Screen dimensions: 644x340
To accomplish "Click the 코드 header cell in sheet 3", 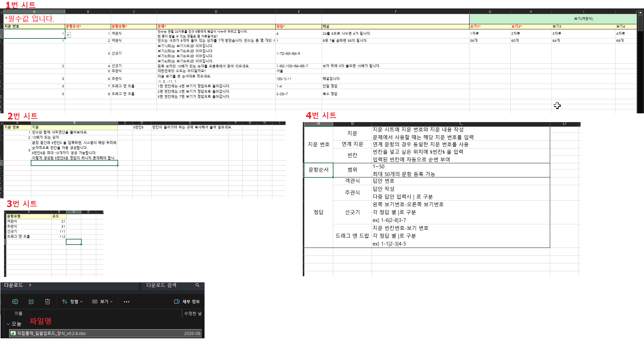I will pos(59,216).
